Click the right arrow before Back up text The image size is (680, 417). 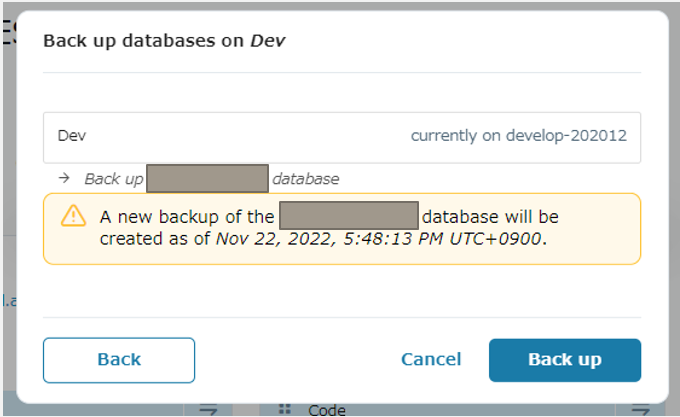[x=64, y=178]
